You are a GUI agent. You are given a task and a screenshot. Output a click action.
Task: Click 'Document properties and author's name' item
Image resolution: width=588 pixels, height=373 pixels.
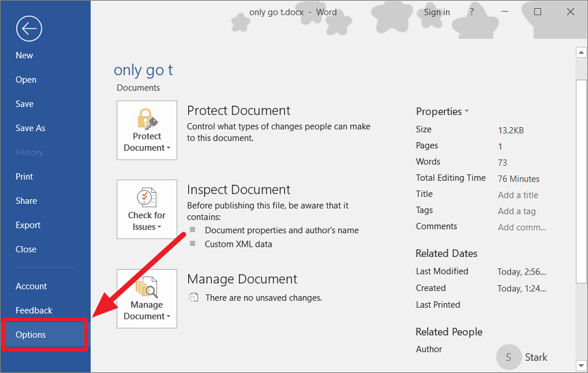(282, 230)
